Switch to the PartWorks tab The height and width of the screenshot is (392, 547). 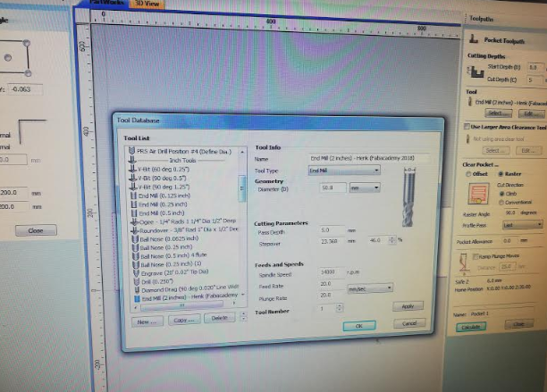[x=106, y=3]
